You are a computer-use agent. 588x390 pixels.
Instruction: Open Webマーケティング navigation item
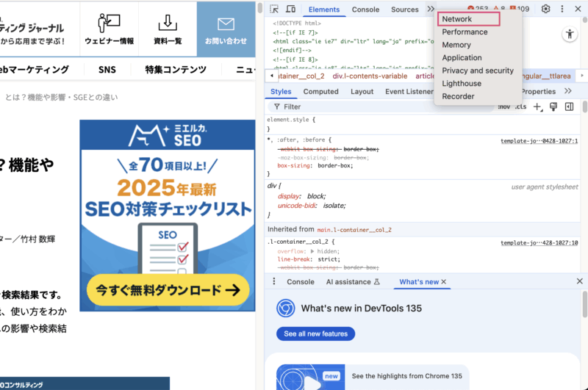coord(35,69)
